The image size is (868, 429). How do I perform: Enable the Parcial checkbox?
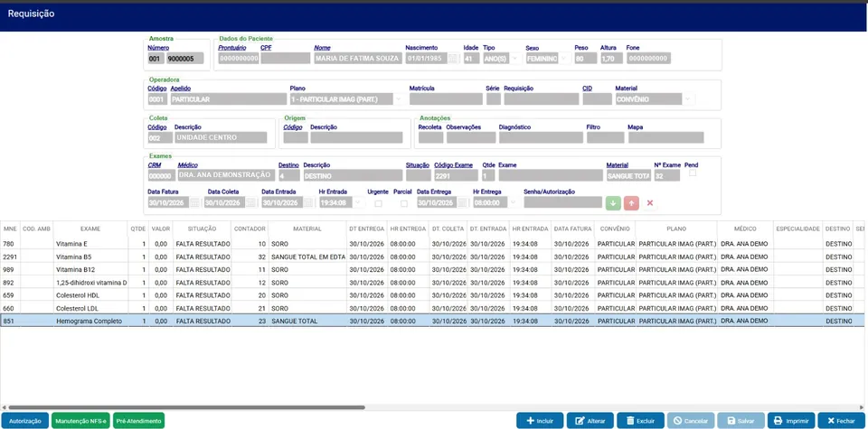pyautogui.click(x=404, y=203)
